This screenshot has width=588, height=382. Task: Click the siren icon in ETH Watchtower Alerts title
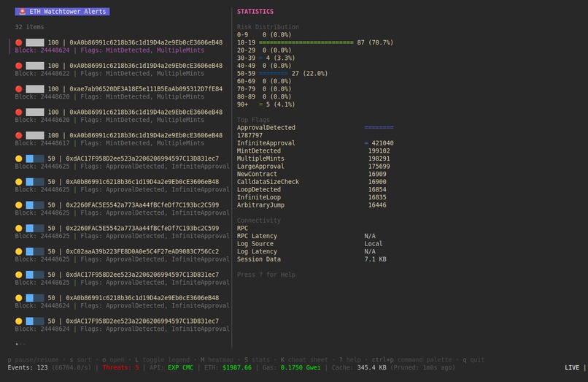click(22, 12)
